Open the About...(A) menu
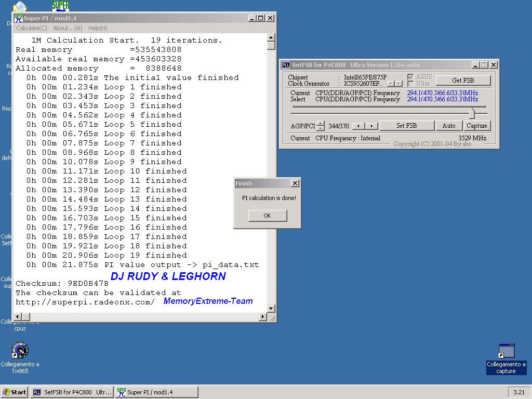The image size is (532, 399). (68, 28)
